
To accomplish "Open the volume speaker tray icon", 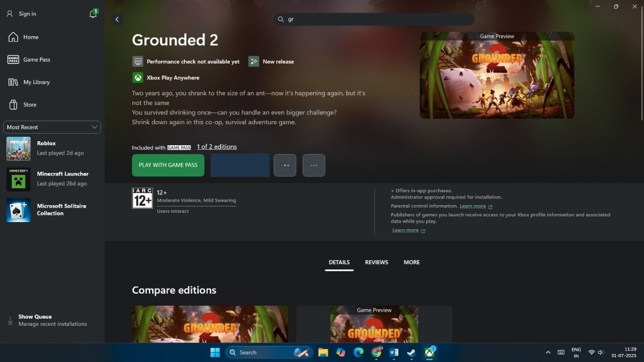I will [x=601, y=352].
